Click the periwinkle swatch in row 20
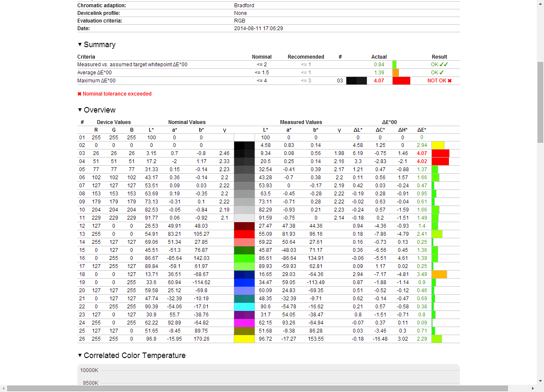The width and height of the screenshot is (544, 392). pyautogui.click(x=244, y=290)
